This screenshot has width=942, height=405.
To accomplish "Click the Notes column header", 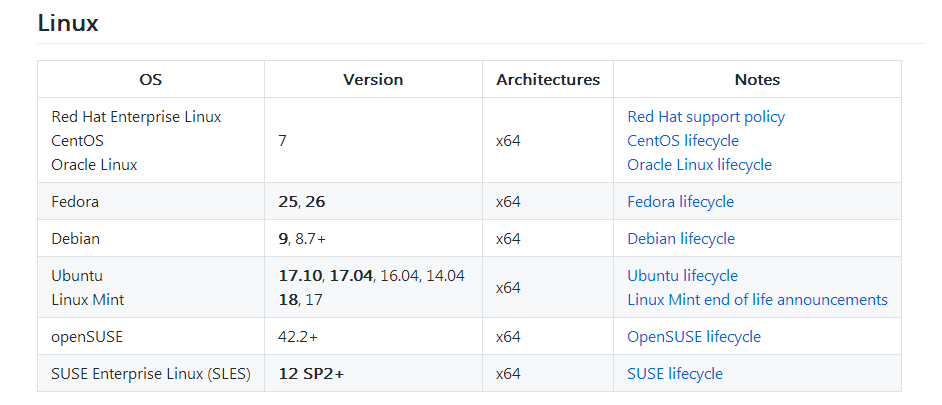I will (x=757, y=79).
